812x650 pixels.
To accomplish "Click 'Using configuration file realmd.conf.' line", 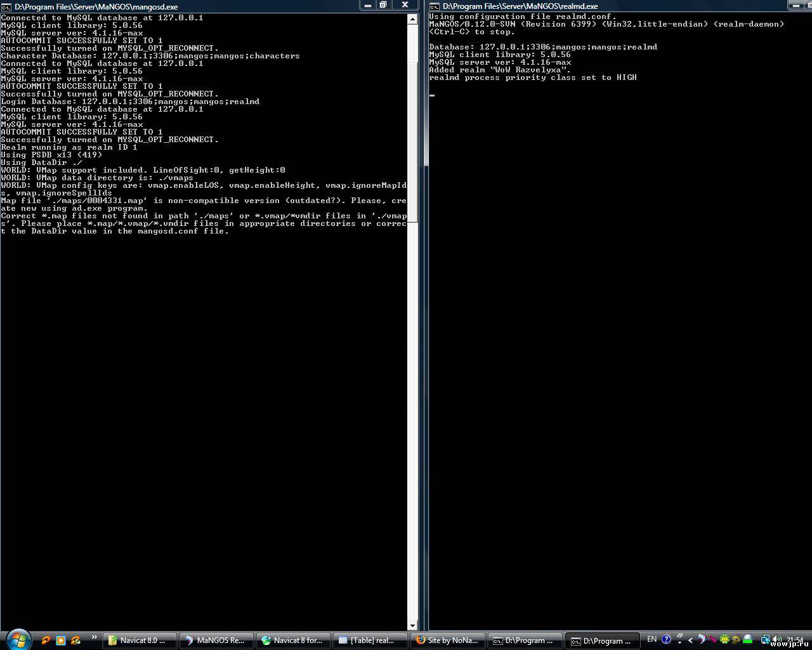I will [523, 17].
